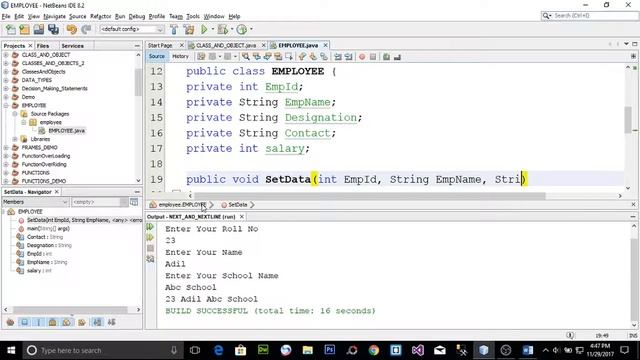Open Photoshop from the taskbar
Screen dimensions: 640x360
(329, 350)
